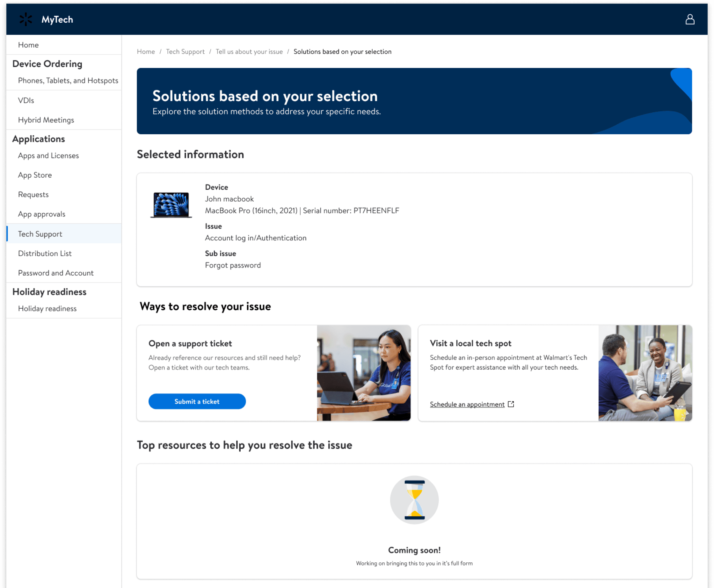
Task: Follow the Schedule an appointment link
Action: pyautogui.click(x=467, y=404)
